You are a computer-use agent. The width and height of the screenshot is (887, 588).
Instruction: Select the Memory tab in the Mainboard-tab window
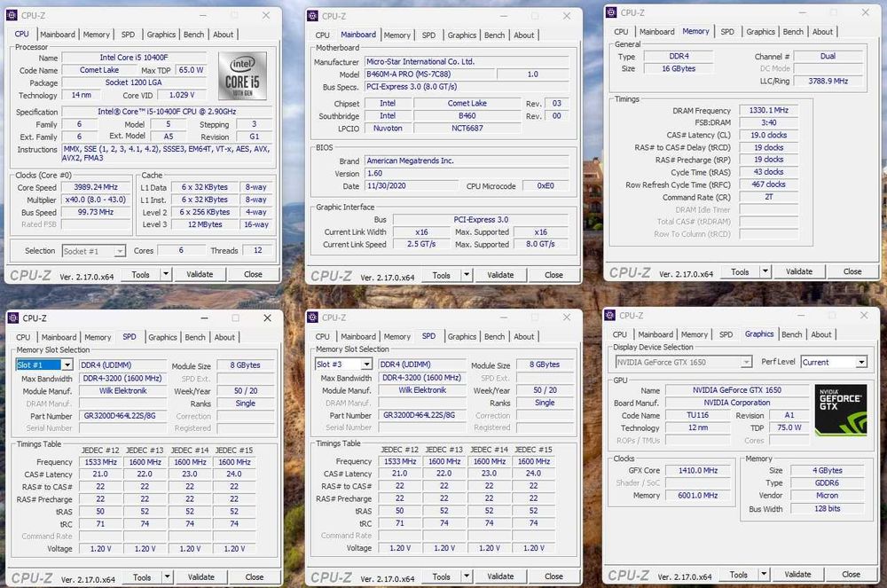click(x=397, y=35)
